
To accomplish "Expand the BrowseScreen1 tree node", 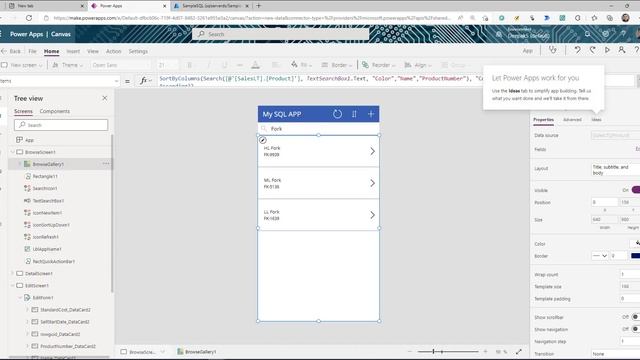I will 13,152.
